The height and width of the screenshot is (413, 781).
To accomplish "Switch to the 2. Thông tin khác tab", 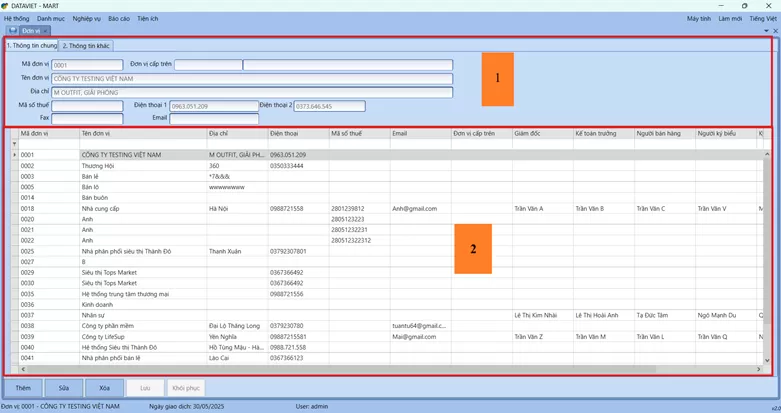I will [87, 46].
